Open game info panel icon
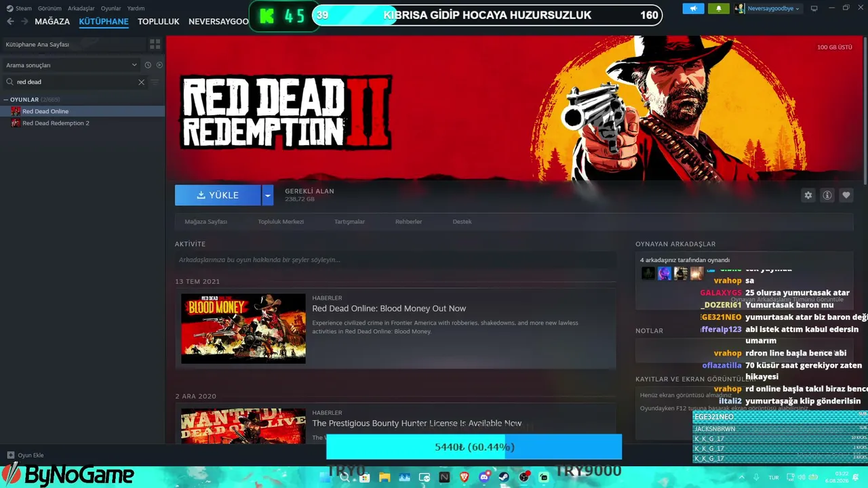Viewport: 868px width, 488px height. pos(827,195)
